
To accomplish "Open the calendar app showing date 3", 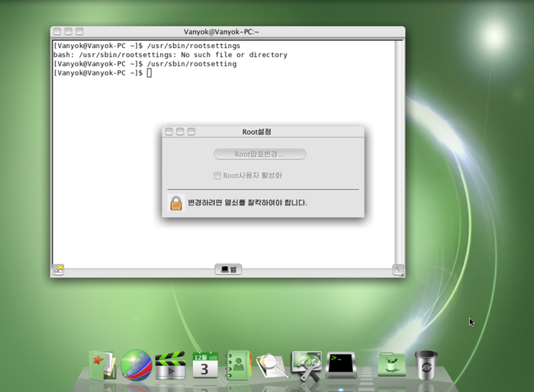I will [204, 366].
